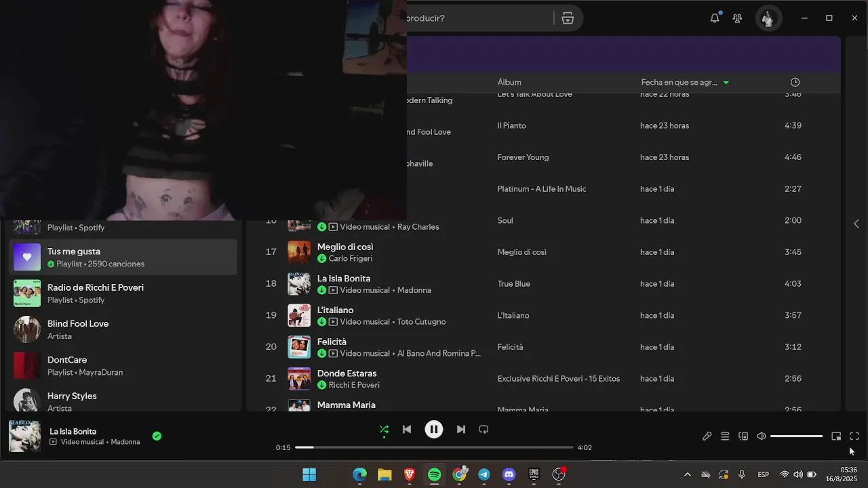Open album Platinum - A Life In Music
Screen dimensions: 868x488
coord(542,189)
